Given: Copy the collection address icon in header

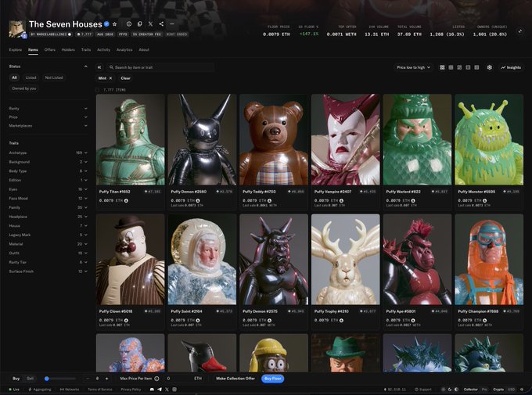Looking at the screenshot, I should [x=140, y=24].
